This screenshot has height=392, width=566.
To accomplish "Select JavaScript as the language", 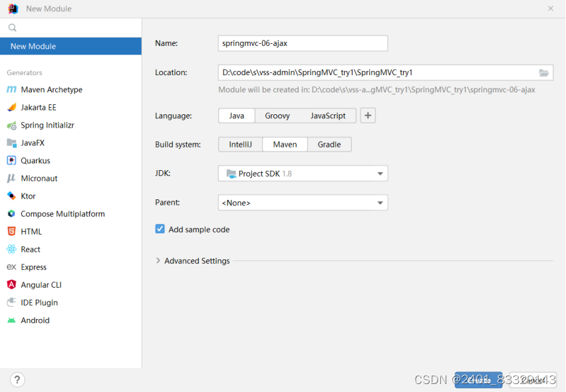I will click(328, 116).
